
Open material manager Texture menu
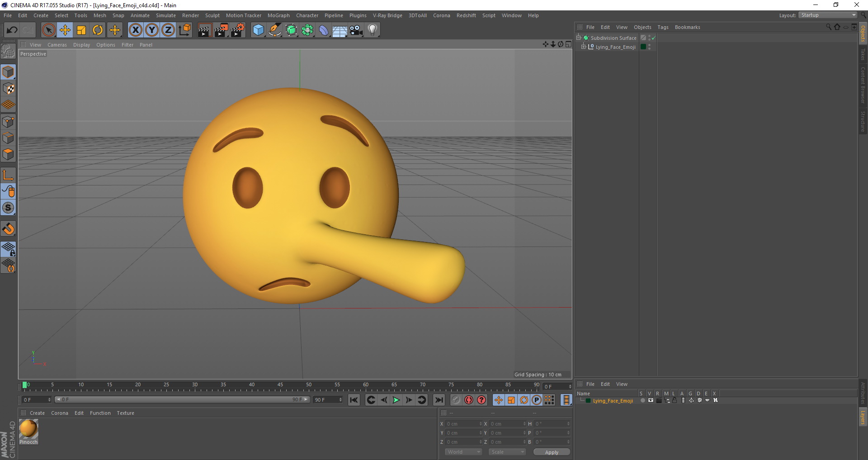125,413
